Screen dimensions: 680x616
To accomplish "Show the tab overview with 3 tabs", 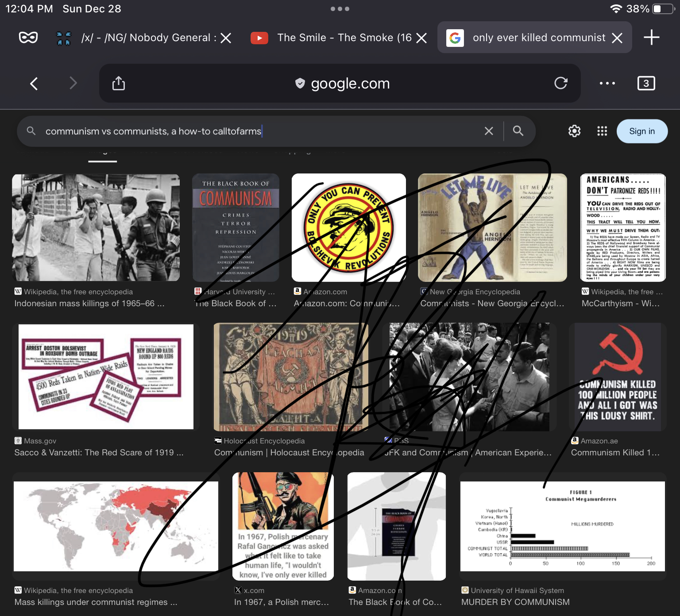I will pos(646,83).
